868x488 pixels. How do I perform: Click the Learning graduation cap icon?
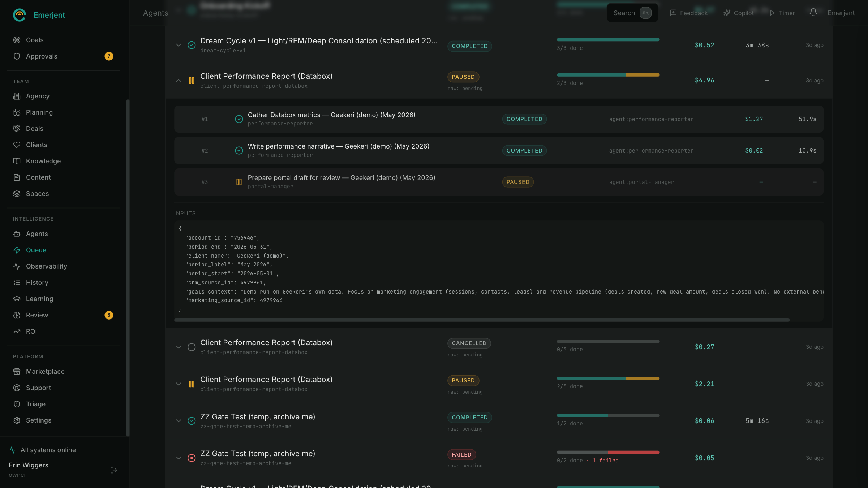pyautogui.click(x=17, y=299)
